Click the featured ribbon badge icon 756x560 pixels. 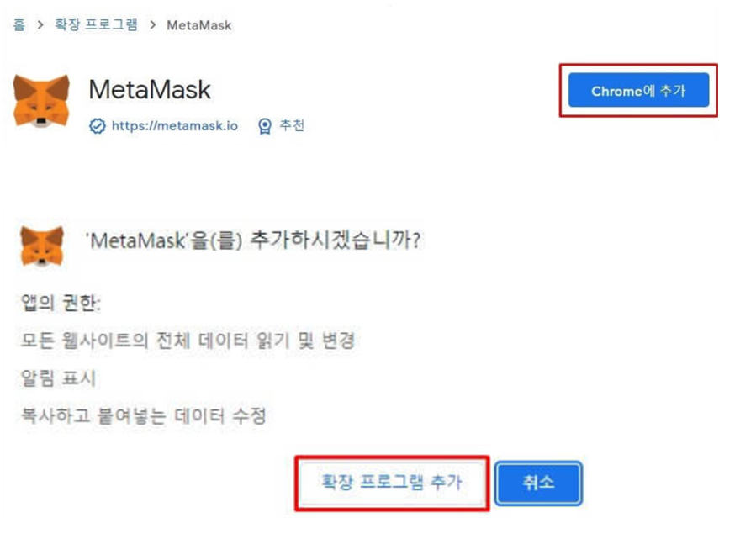coord(265,126)
